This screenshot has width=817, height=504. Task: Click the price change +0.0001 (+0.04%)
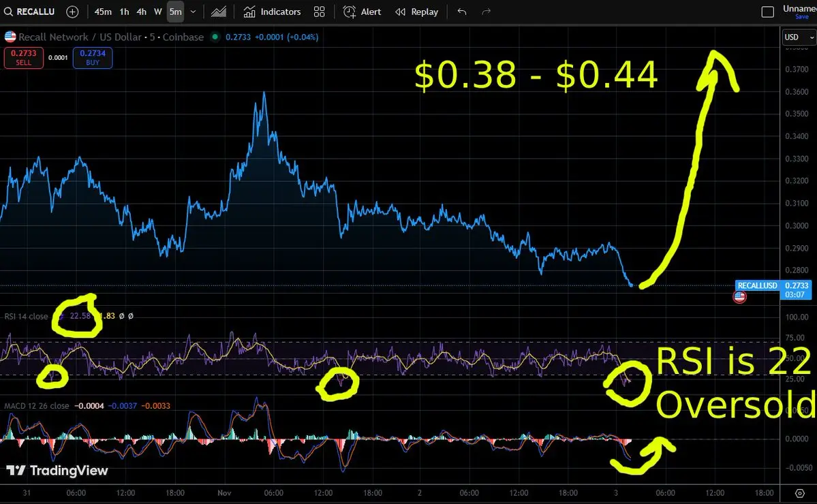[286, 37]
